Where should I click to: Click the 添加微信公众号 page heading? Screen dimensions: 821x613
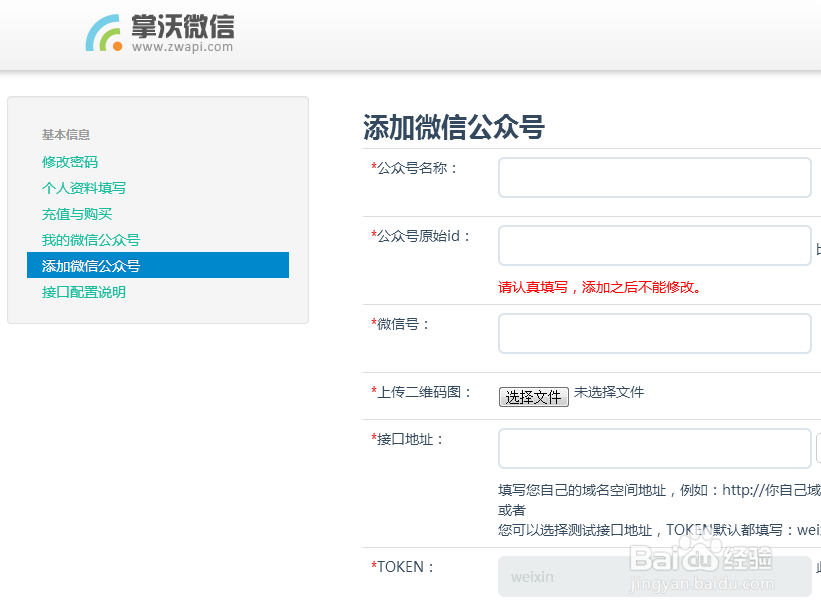(453, 128)
